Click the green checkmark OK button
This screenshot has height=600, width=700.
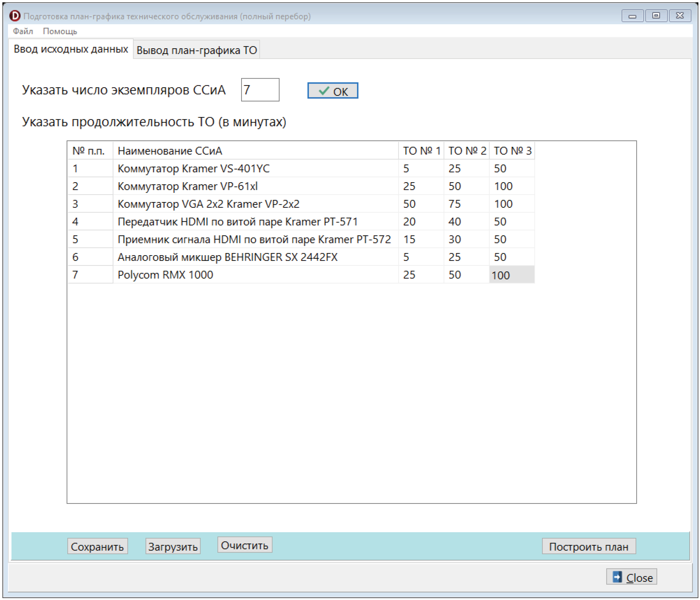332,91
